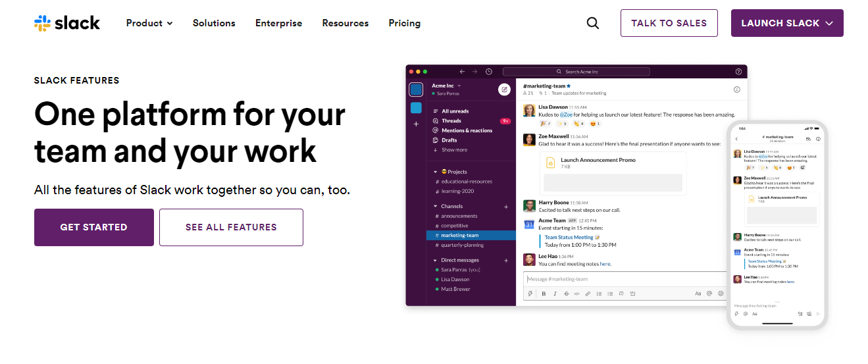The height and width of the screenshot is (364, 868).
Task: Open the website search magnifier icon
Action: (x=593, y=23)
